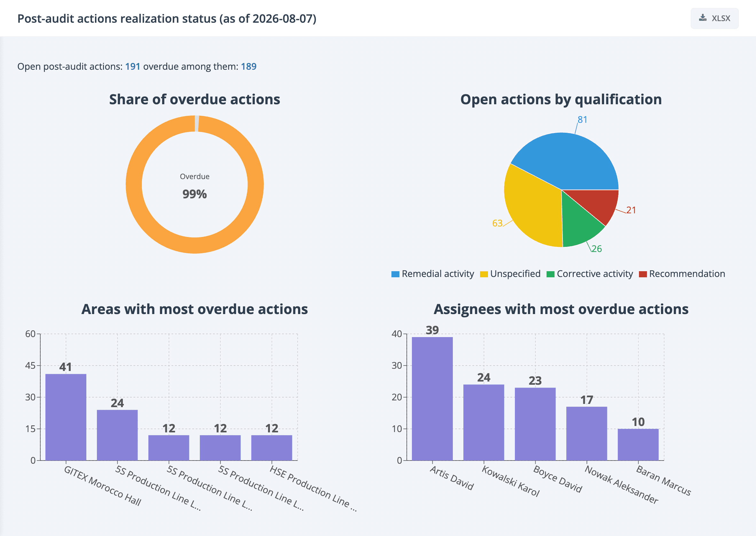This screenshot has width=756, height=536.
Task: Click the Baran Marcus axis label
Action: click(x=663, y=481)
